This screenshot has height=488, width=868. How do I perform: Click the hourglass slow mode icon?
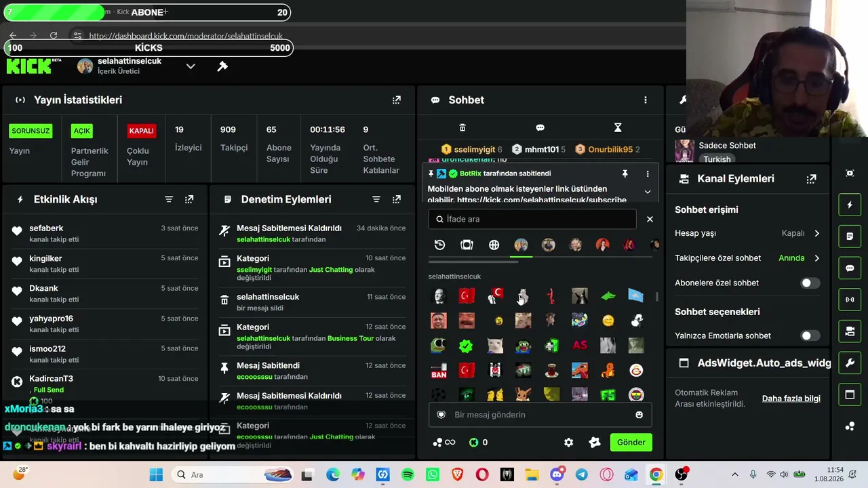618,127
